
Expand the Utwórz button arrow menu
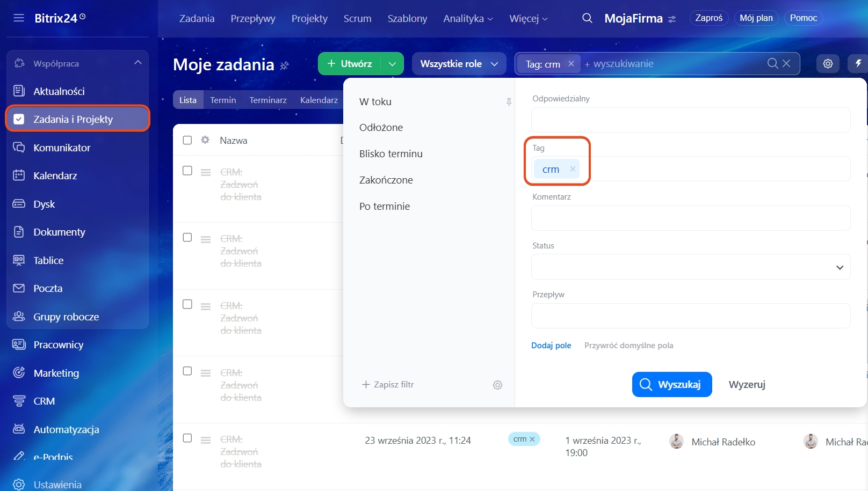(x=392, y=64)
